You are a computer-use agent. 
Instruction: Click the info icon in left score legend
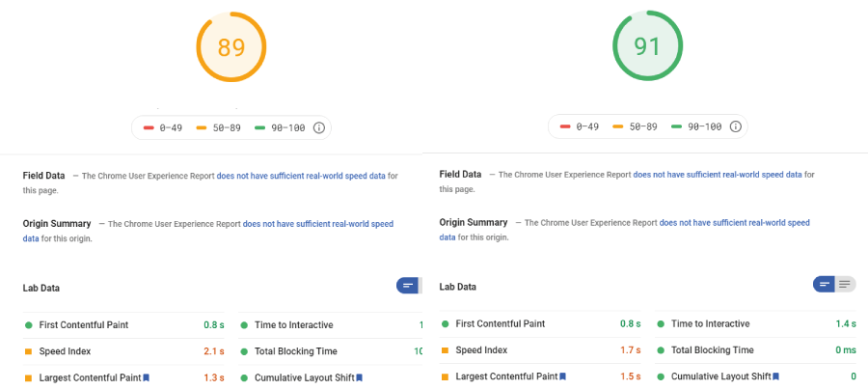click(x=319, y=127)
